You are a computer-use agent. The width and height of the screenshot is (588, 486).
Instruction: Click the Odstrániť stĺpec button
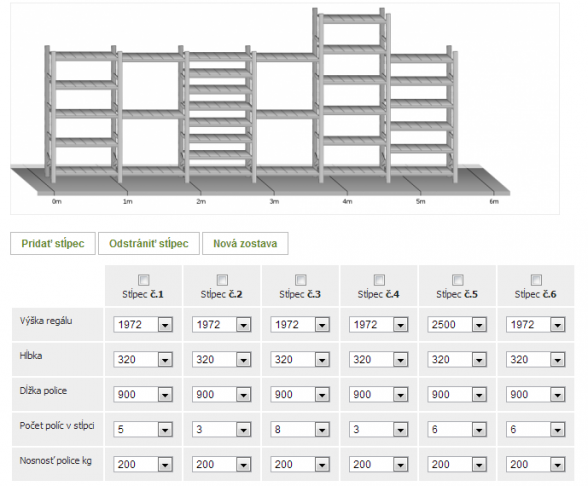pyautogui.click(x=149, y=243)
